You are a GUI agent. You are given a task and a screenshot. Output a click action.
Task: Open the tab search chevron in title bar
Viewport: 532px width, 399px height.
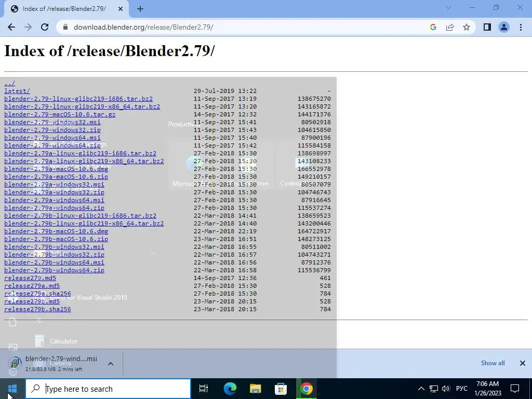point(448,7)
